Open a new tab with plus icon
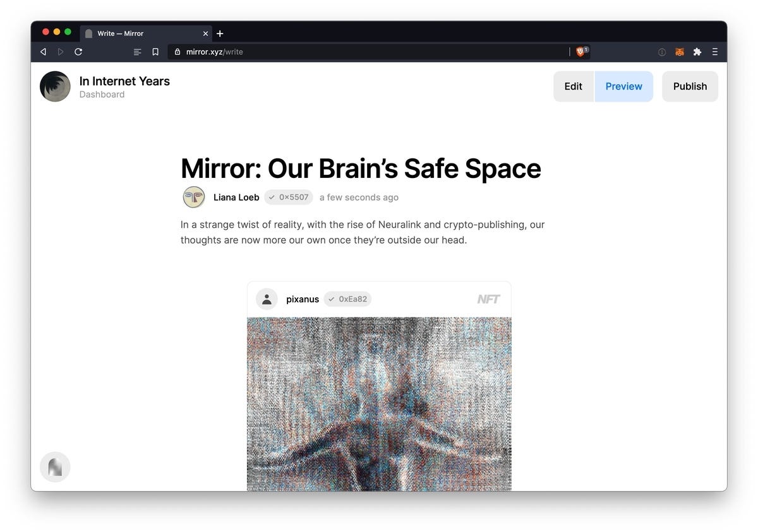The height and width of the screenshot is (532, 758). click(x=220, y=33)
